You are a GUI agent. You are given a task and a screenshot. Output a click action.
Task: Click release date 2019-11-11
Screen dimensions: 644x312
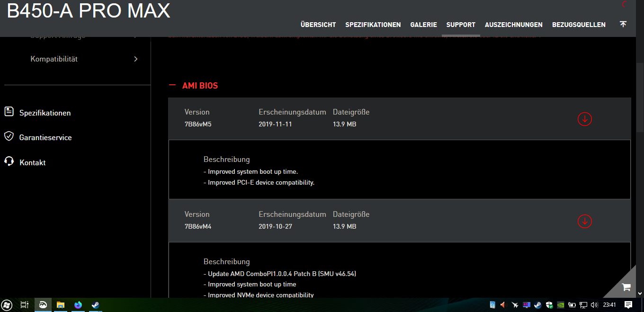(275, 124)
